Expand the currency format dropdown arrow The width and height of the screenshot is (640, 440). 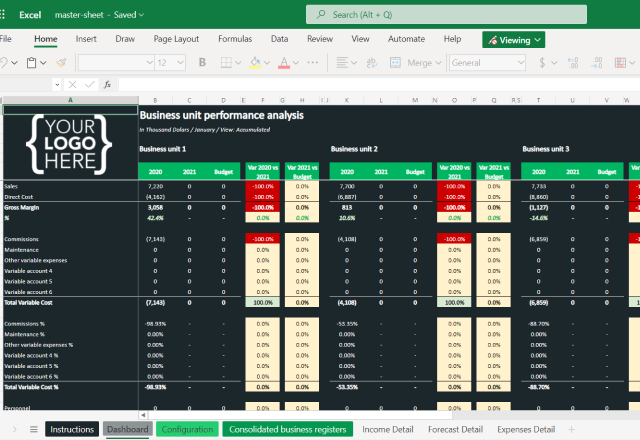click(x=554, y=62)
